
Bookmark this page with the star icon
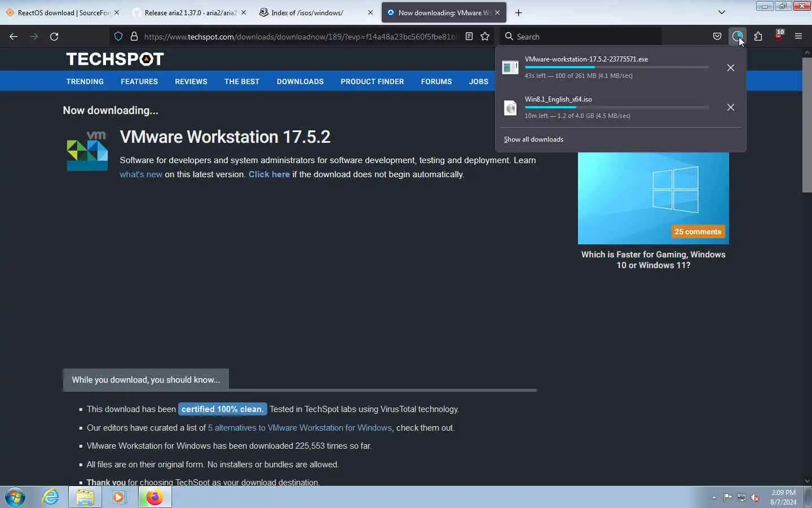click(485, 36)
